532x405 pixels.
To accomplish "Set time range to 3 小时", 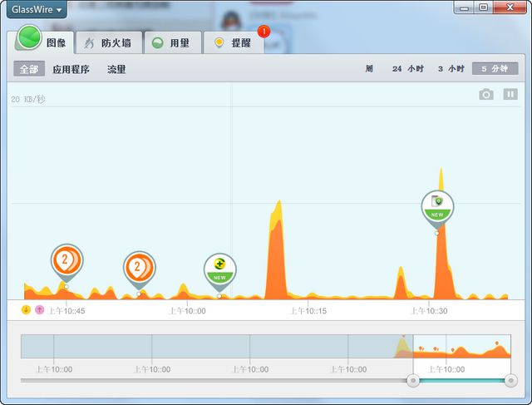I will (x=451, y=68).
